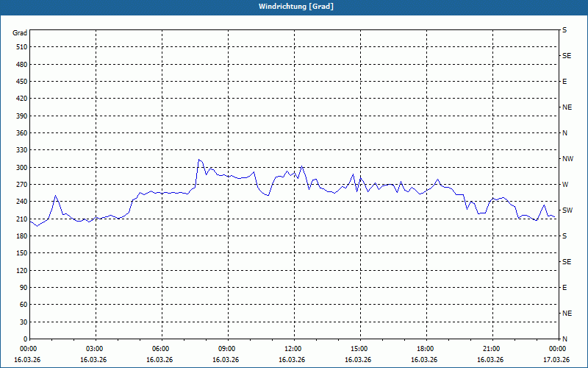Click the E compass label level with 450
Image resolution: width=588 pixels, height=368 pixels.
pos(564,82)
